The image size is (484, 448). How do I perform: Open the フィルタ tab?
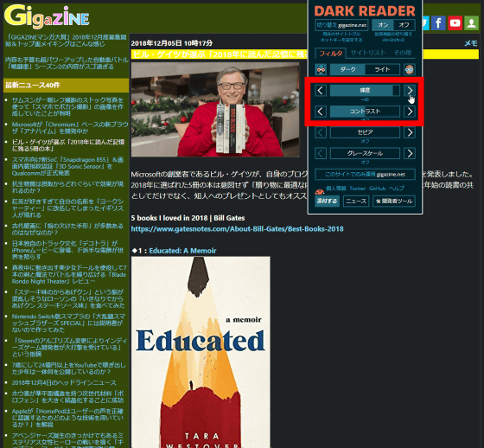tap(330, 54)
